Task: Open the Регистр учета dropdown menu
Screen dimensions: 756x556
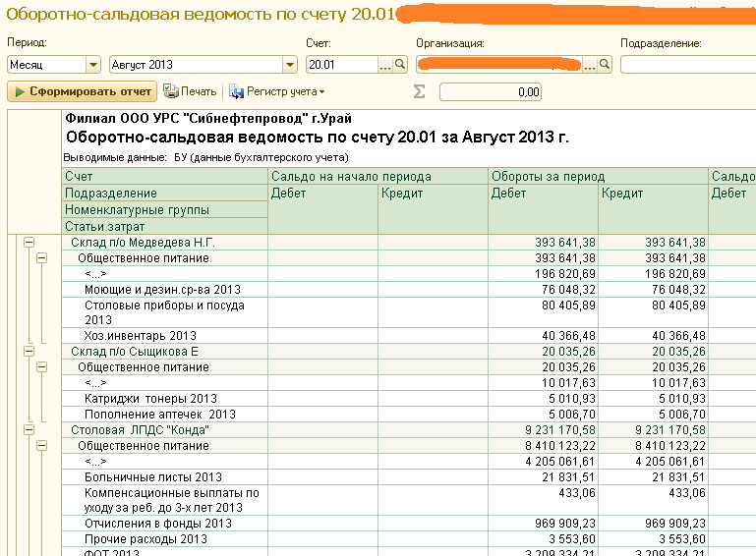Action: click(277, 91)
